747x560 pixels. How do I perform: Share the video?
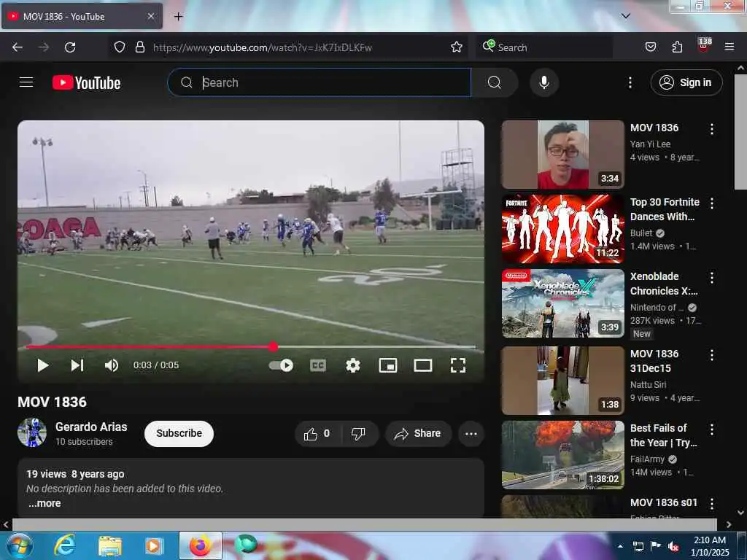(x=418, y=434)
